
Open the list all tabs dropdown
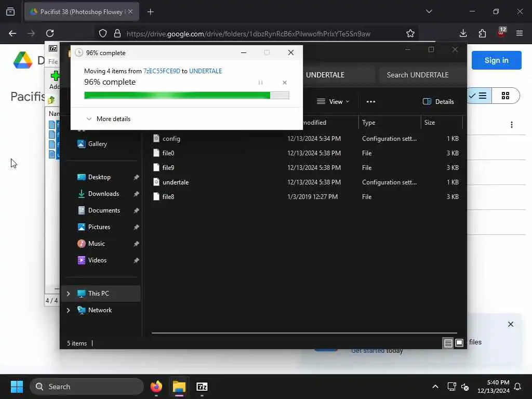click(429, 11)
